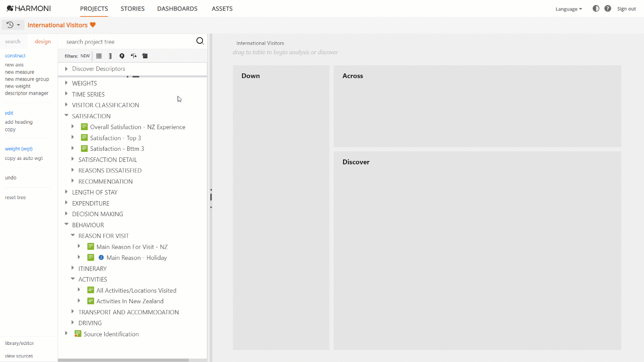Collapse the REASON FOR VISIT folder
The image size is (644, 362).
72,235
